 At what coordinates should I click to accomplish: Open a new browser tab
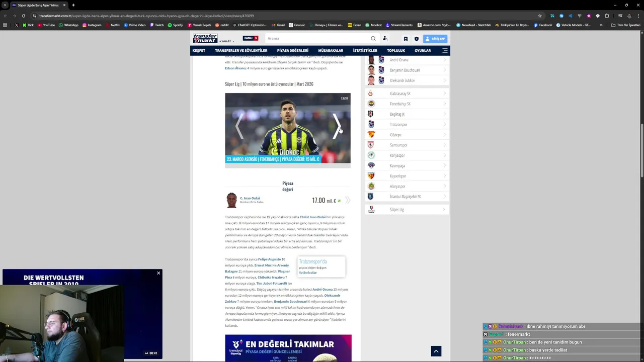coord(73,5)
